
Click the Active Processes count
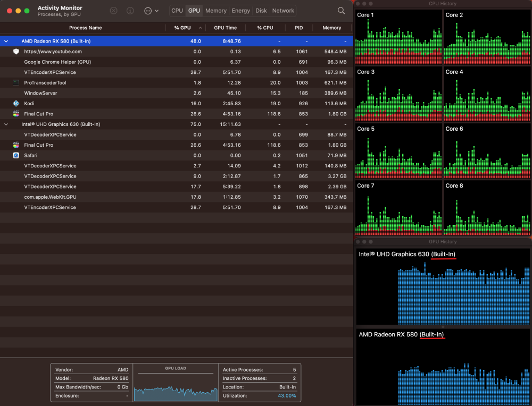click(x=294, y=370)
